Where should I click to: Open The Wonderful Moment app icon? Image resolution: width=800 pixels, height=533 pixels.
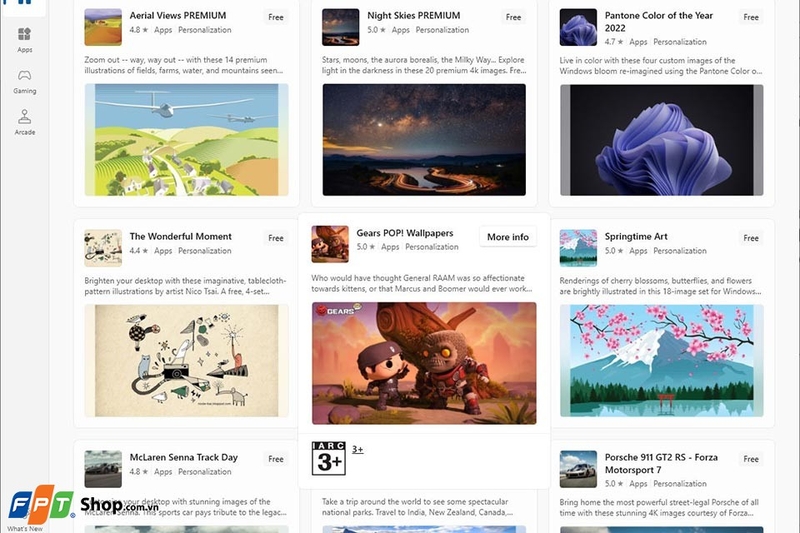pyautogui.click(x=103, y=248)
